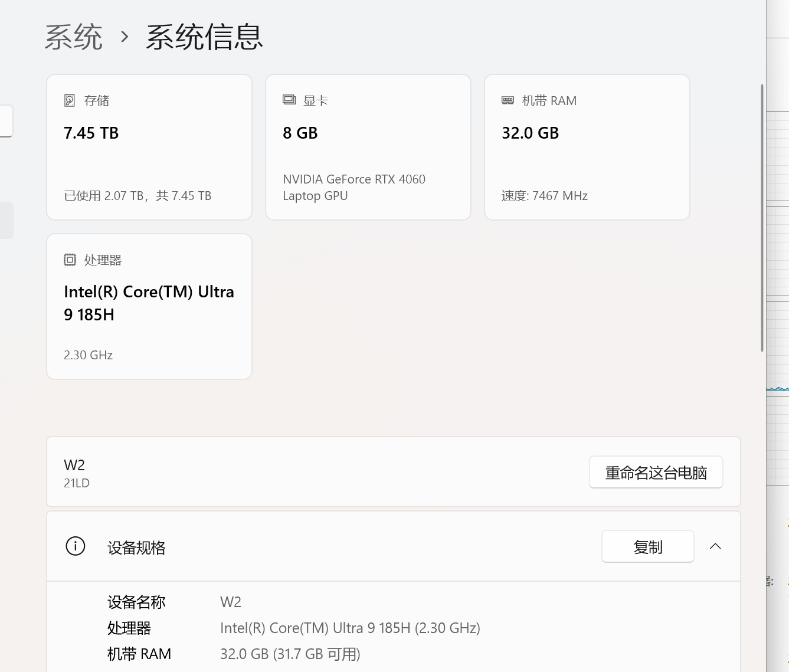Collapse the 设备规格 section with the chevron
This screenshot has height=672, width=789.
715,546
